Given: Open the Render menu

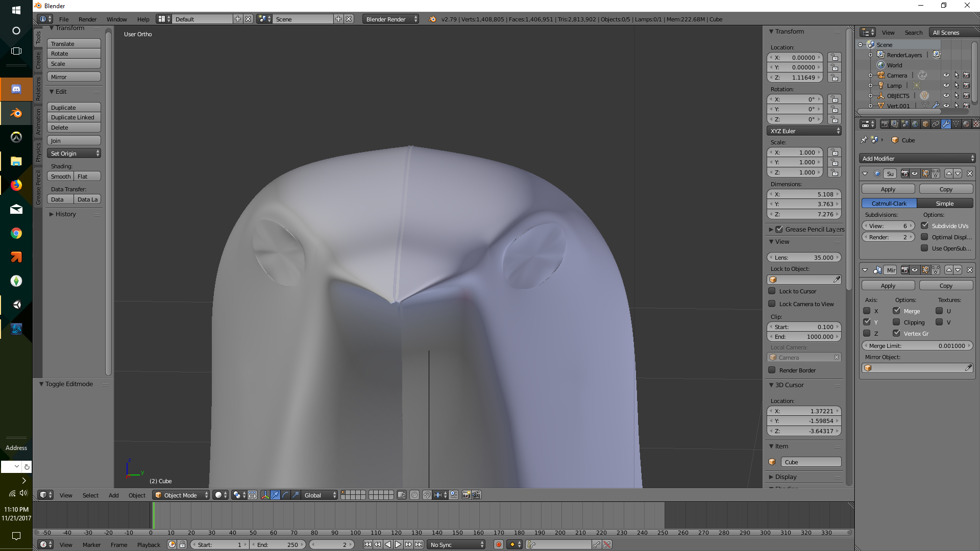Looking at the screenshot, I should (87, 19).
